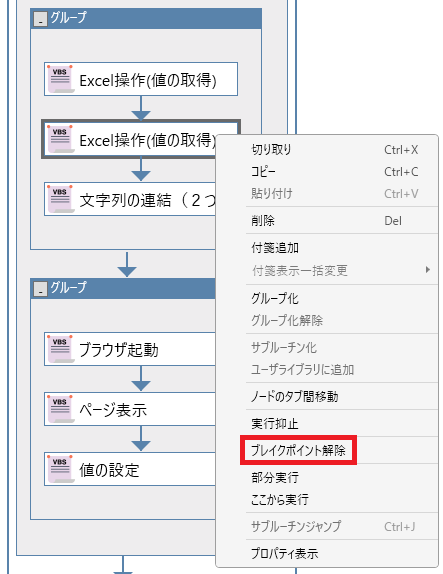Click VBS icon of ブラウザ起動 node

coord(60,349)
